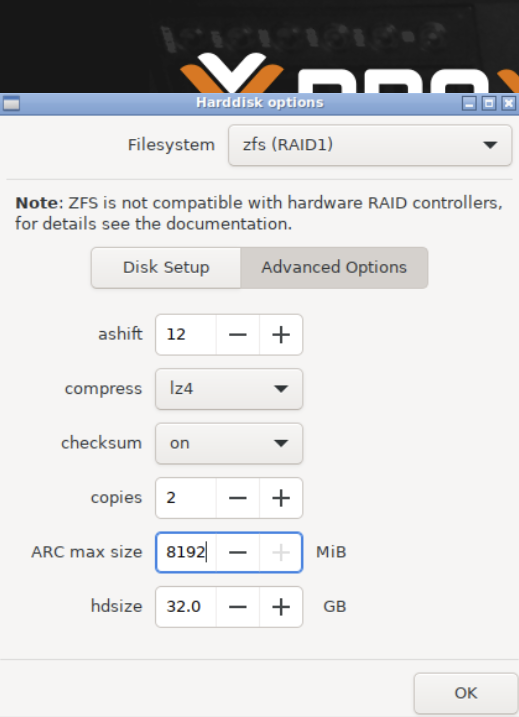Click into the hdsize value field

coord(186,607)
